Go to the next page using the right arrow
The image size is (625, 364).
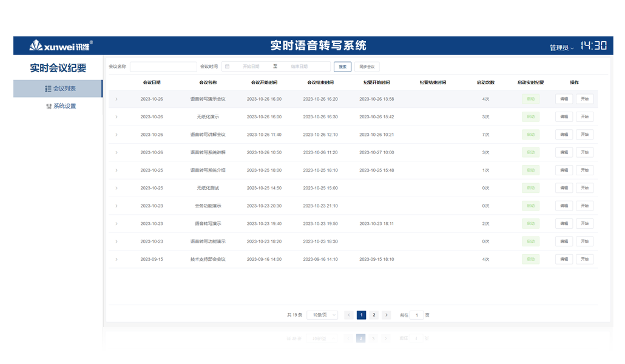pos(386,315)
